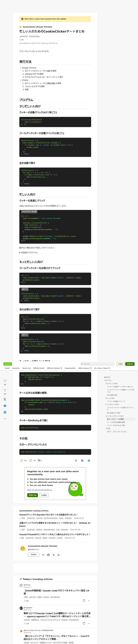138x644 pixels.
Task: Jump to 実行方法 in table of contents
Action: pyautogui.click(x=107, y=377)
